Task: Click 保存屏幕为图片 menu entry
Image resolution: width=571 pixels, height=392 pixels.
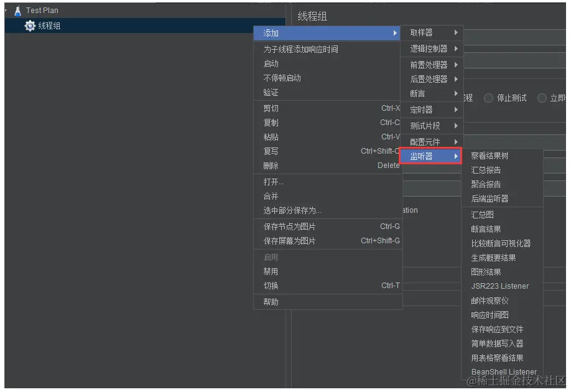Action: [327, 241]
